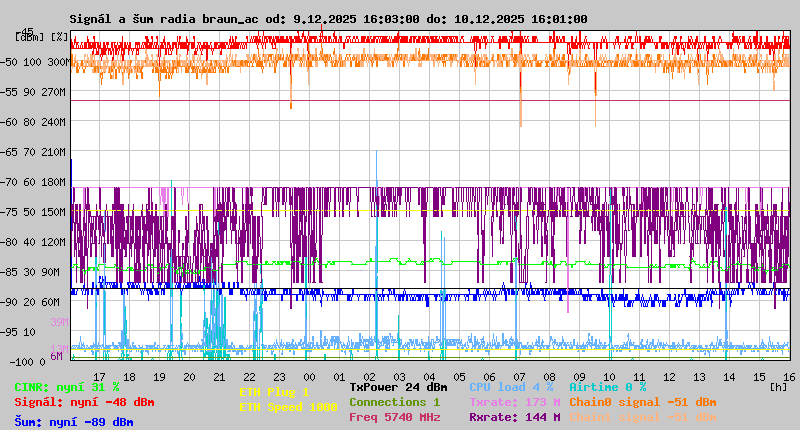Screen dimensions: 800x430
Task: Click the 'Chain0 signal -51 dBm' legend label
Action: [x=643, y=402]
